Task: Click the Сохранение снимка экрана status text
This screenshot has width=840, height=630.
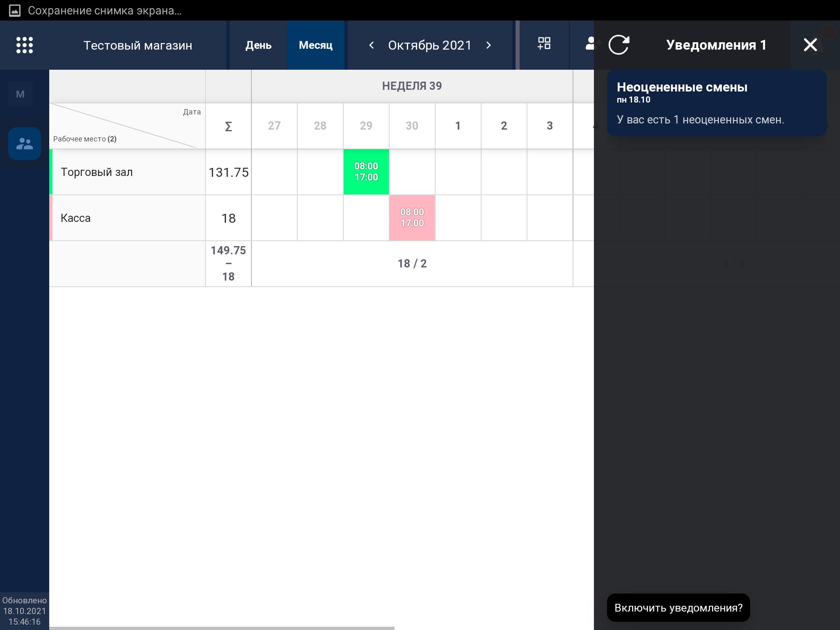Action: (105, 11)
